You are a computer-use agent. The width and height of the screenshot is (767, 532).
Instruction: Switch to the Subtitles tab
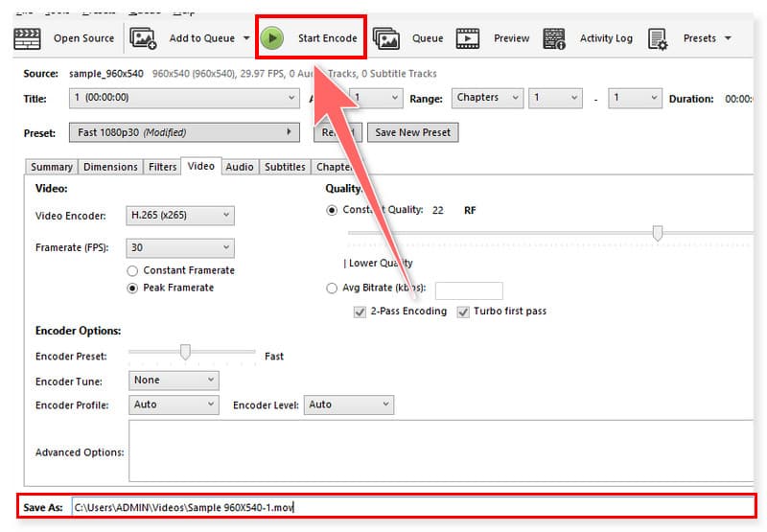pos(285,167)
